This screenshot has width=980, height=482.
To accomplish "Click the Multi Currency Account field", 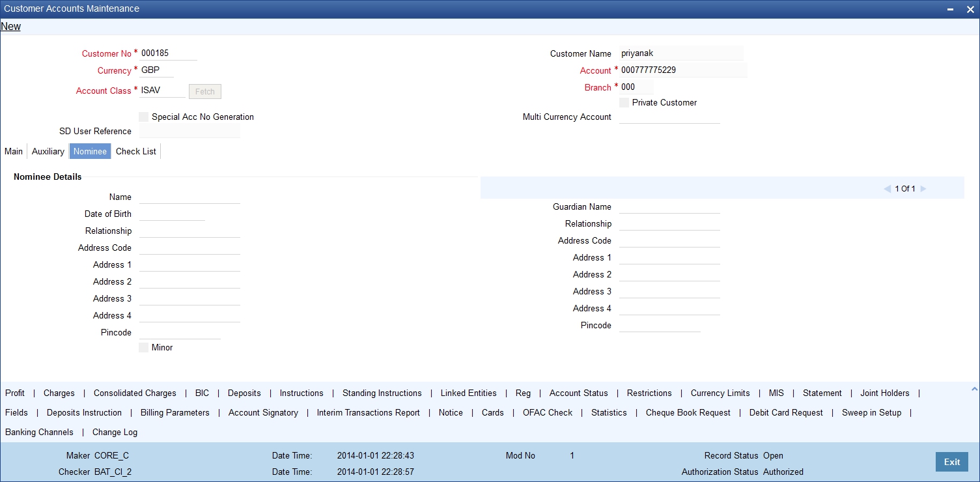I will (669, 117).
